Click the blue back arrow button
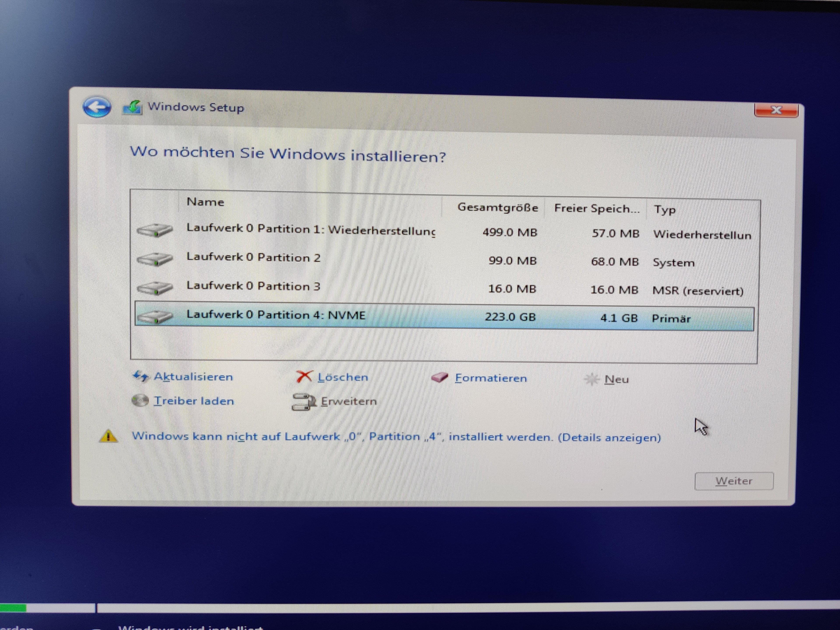This screenshot has width=840, height=630. 97,107
